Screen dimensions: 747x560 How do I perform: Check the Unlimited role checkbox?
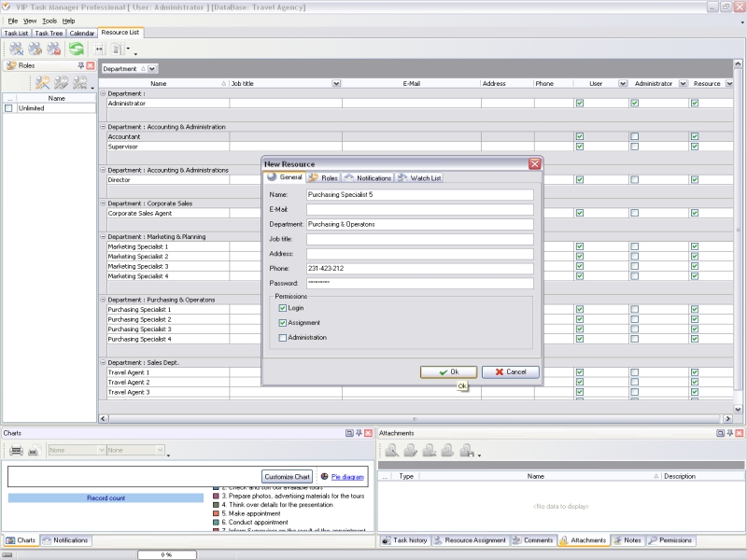(x=8, y=108)
